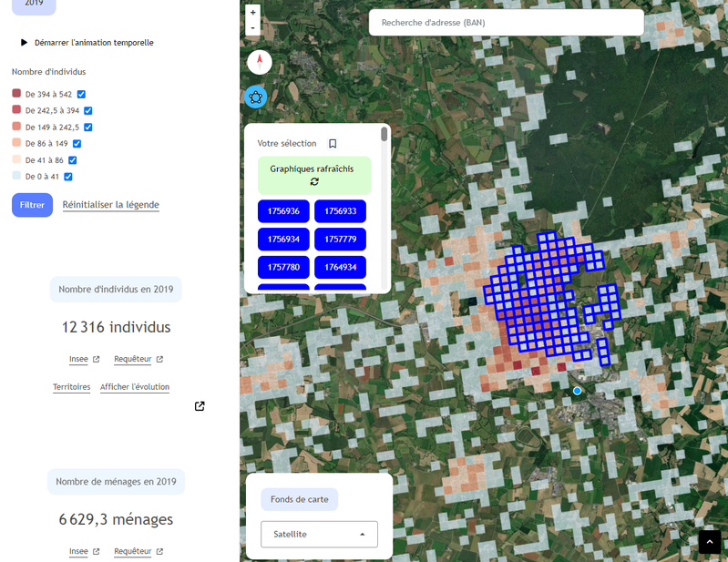Toggle the 'De 149 à 242,5' checkbox
The height and width of the screenshot is (562, 728).
point(88,128)
